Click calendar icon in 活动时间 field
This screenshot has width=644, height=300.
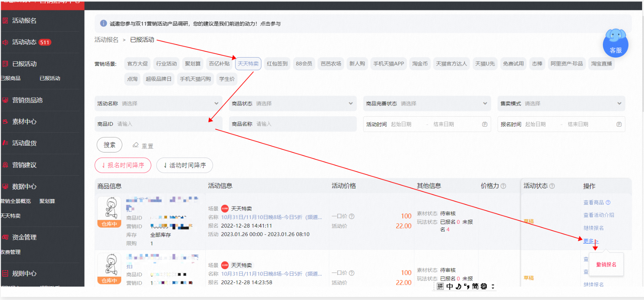[x=485, y=124]
